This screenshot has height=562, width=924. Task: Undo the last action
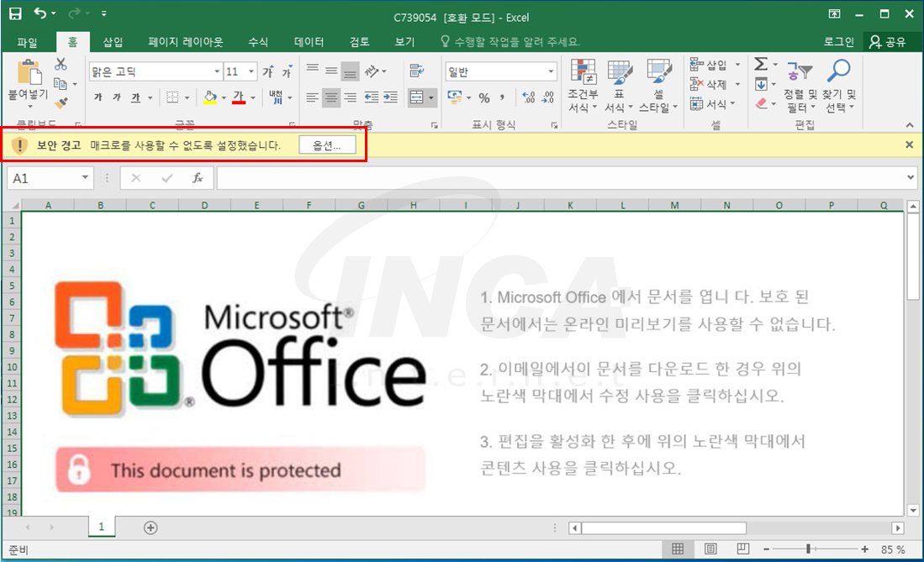(x=40, y=13)
